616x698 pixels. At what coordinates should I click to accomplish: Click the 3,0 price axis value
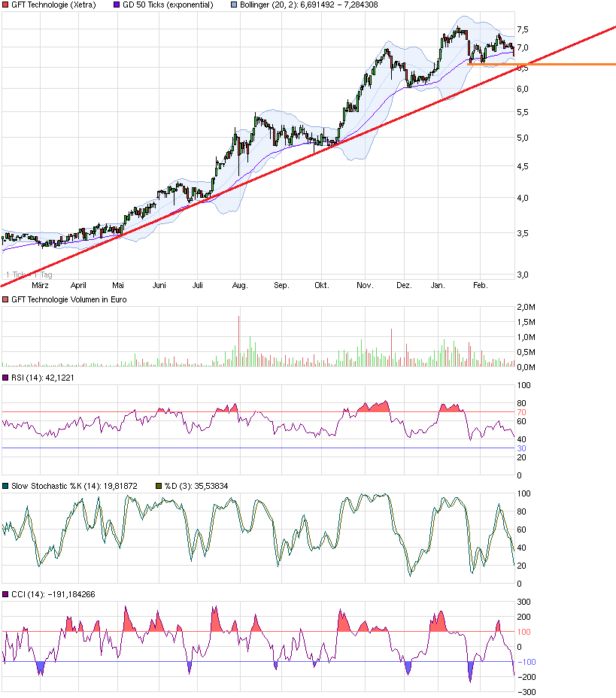[x=523, y=275]
